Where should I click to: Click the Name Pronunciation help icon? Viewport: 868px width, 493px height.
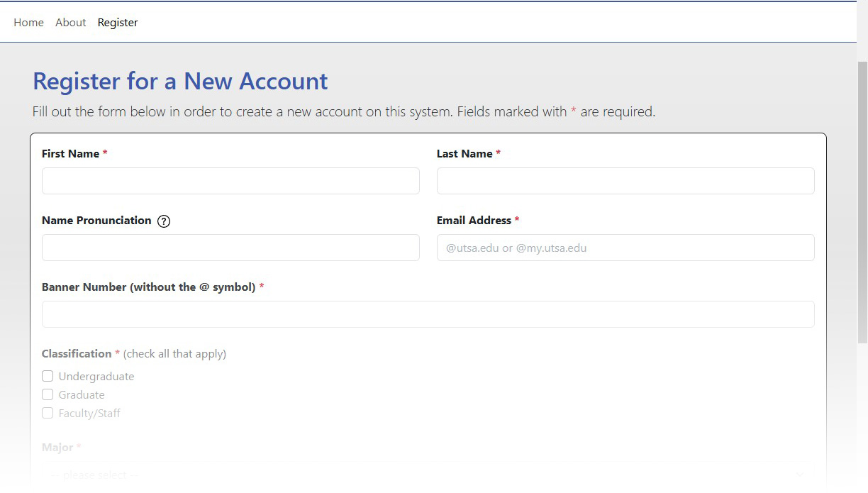164,221
